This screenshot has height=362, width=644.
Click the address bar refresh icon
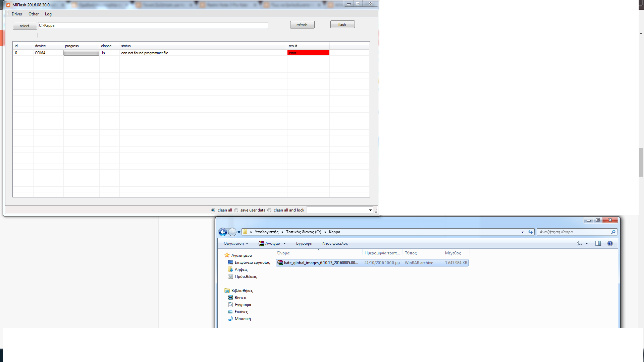[530, 232]
